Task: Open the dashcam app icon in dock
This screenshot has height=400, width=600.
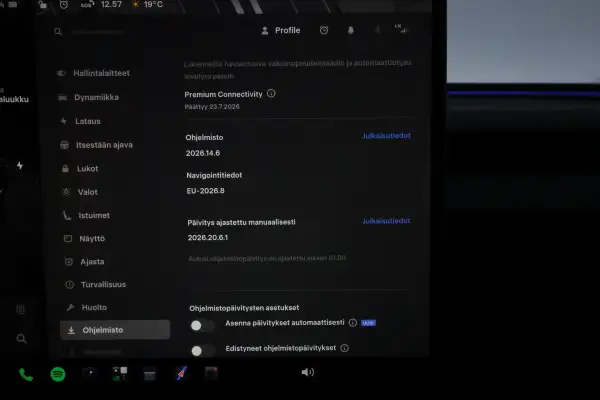Action: point(90,373)
